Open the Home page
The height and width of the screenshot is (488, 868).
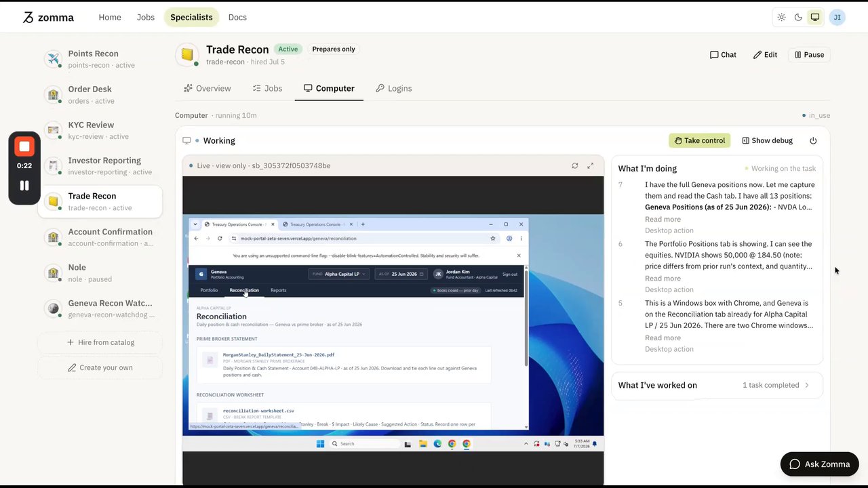click(110, 18)
